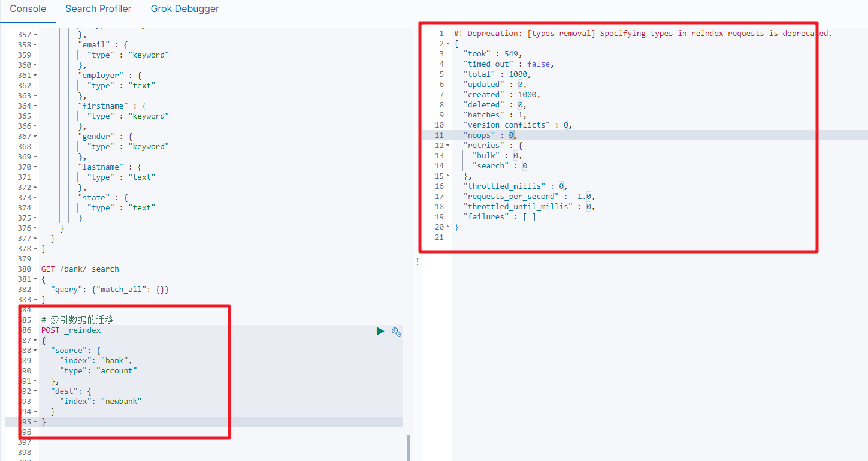Click the "deleted" : 0 response line
The width and height of the screenshot is (868, 461).
pyautogui.click(x=495, y=105)
